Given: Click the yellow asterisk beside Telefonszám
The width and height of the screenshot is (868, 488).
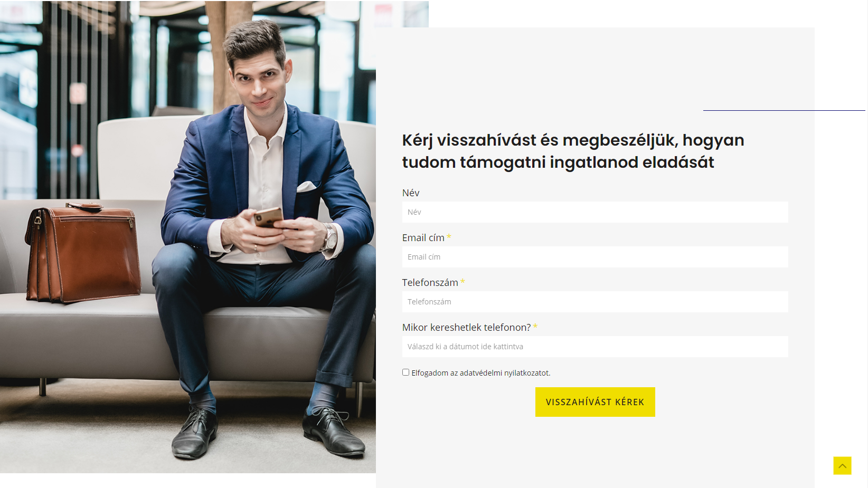Looking at the screenshot, I should pyautogui.click(x=463, y=282).
